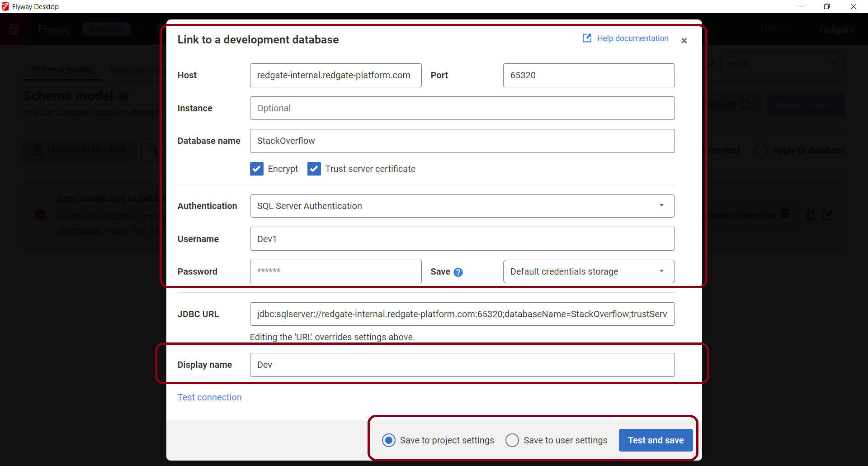Image resolution: width=868 pixels, height=466 pixels.
Task: Click the copy connection details icon
Action: 811,215
